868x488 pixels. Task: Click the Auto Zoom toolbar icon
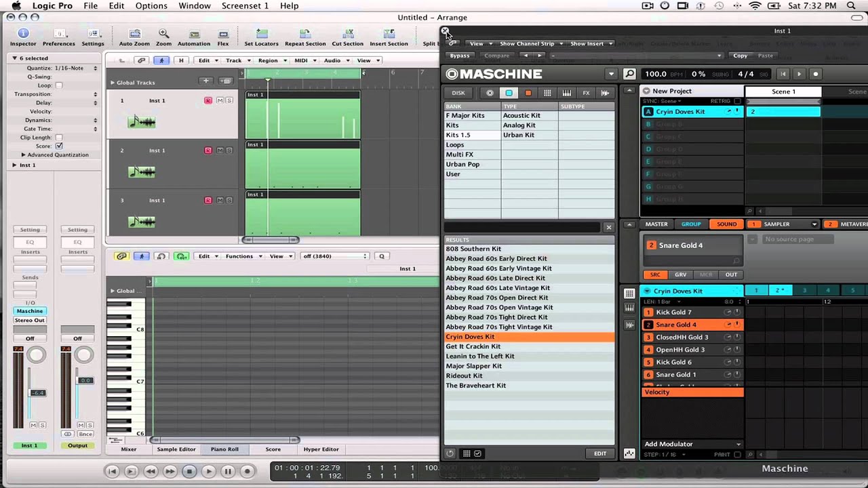[134, 34]
